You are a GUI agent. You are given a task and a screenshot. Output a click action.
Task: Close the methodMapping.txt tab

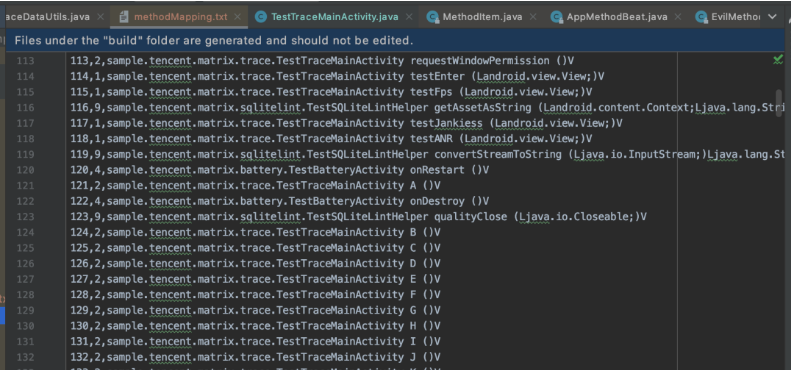(238, 17)
